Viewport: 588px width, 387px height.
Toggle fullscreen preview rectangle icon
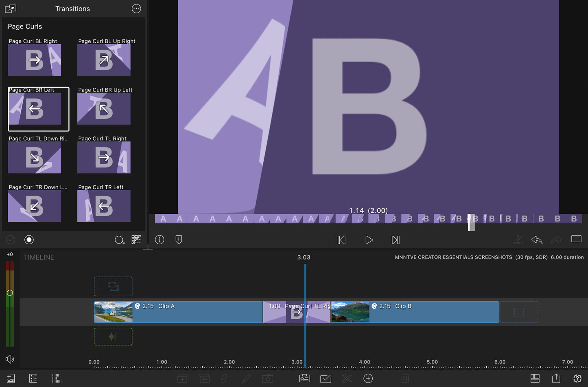(x=576, y=239)
